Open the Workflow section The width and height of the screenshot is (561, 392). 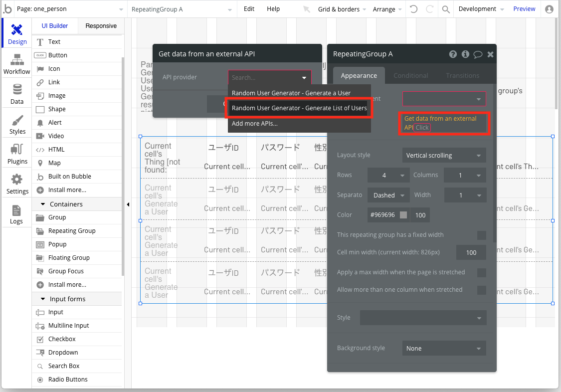click(x=17, y=64)
